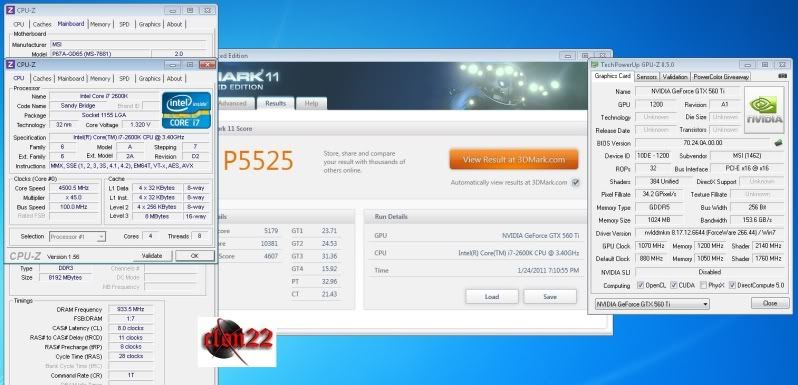Click the NVIDIA logo in GPU-Z
The height and width of the screenshot is (385, 798).
point(764,109)
